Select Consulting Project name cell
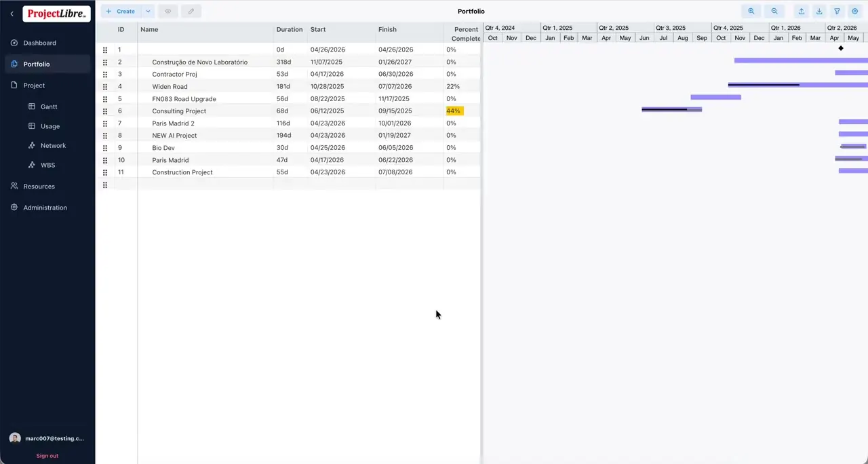The height and width of the screenshot is (464, 868). 205,111
